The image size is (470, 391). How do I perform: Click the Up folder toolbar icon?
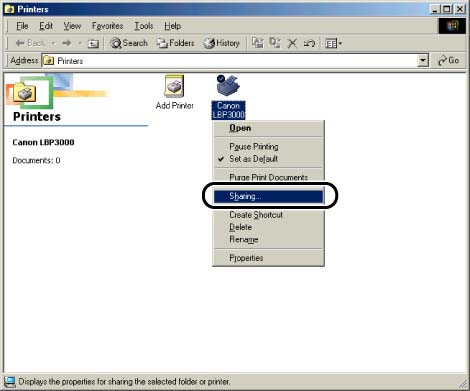pos(93,43)
